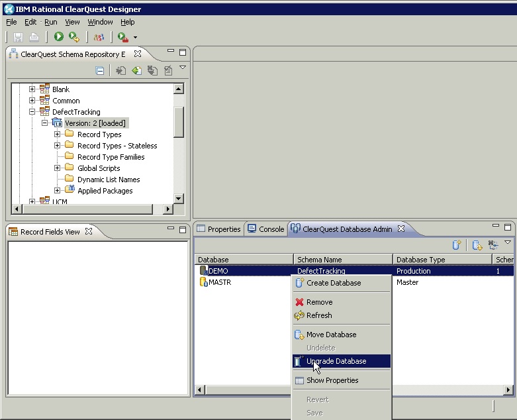
Task: Click the new database icon in Database Admin toolbar
Action: pos(457,245)
